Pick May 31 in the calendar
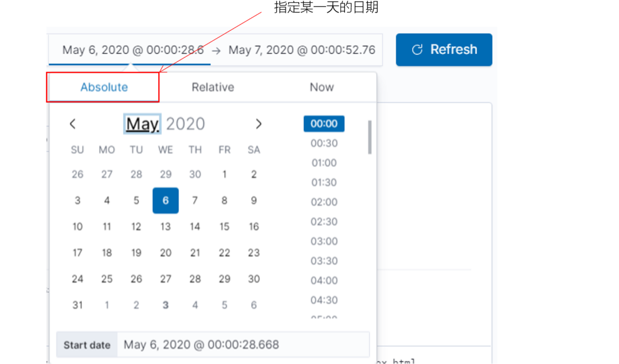 (77, 305)
